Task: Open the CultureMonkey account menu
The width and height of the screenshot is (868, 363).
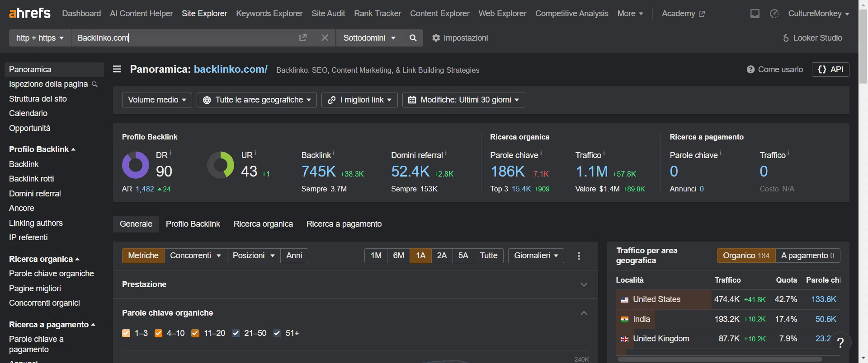Action: pos(818,14)
